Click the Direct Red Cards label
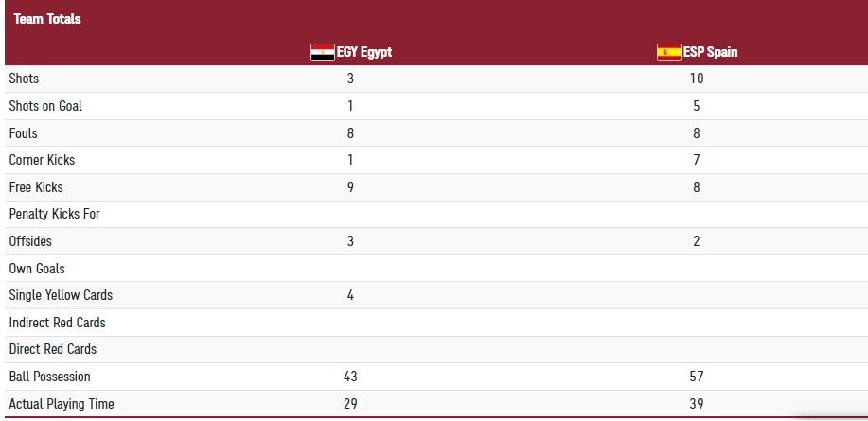This screenshot has width=868, height=421. coord(52,349)
